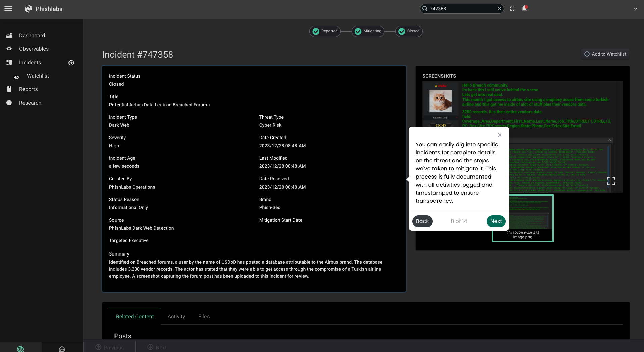
Task: Click the Incident #747358 heading
Action: [138, 55]
